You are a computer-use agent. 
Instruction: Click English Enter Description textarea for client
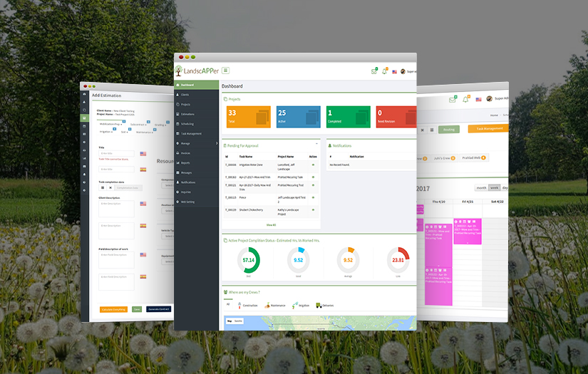pos(116,209)
